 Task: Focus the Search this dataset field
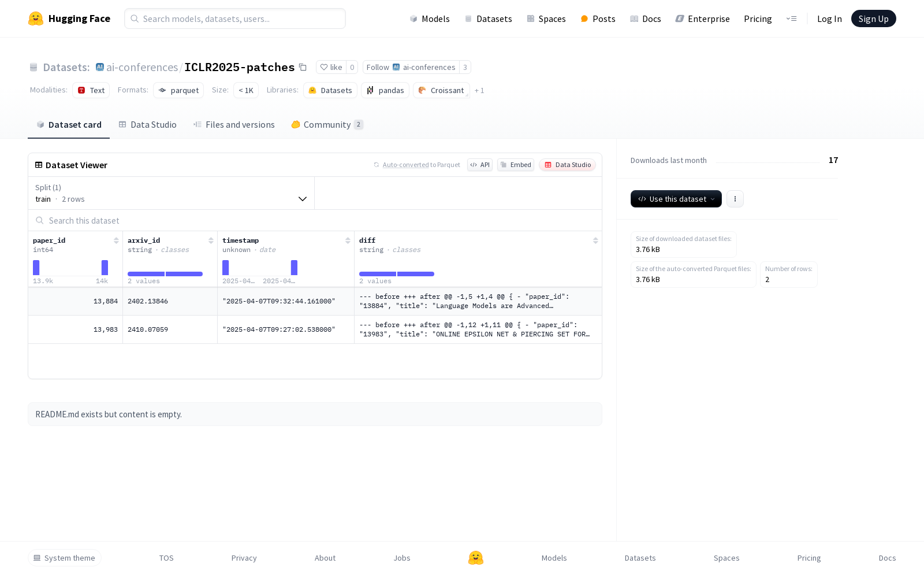coord(315,220)
